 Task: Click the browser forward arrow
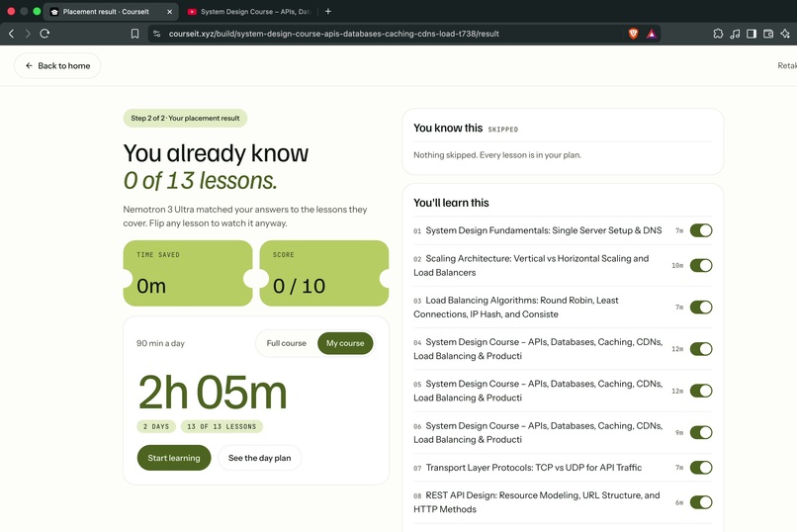(28, 34)
